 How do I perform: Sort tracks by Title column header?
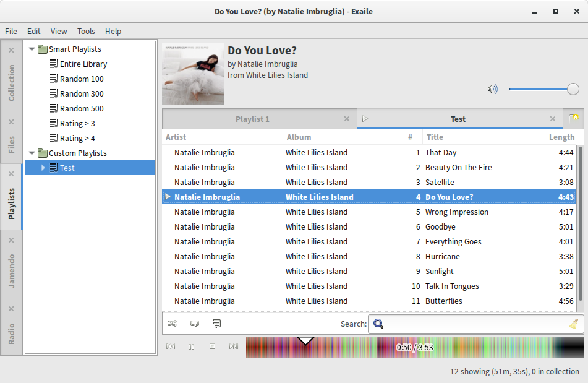(484, 137)
